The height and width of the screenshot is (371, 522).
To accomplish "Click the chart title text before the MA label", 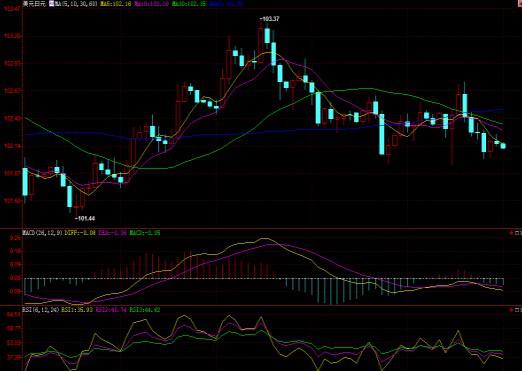I will point(34,4).
